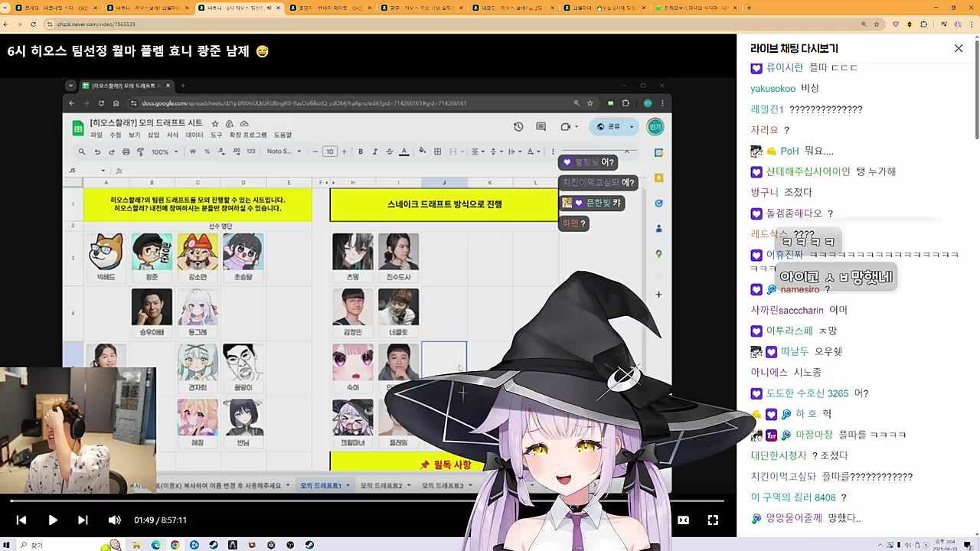This screenshot has width=980, height=551.
Task: Play the video replay
Action: tap(53, 520)
